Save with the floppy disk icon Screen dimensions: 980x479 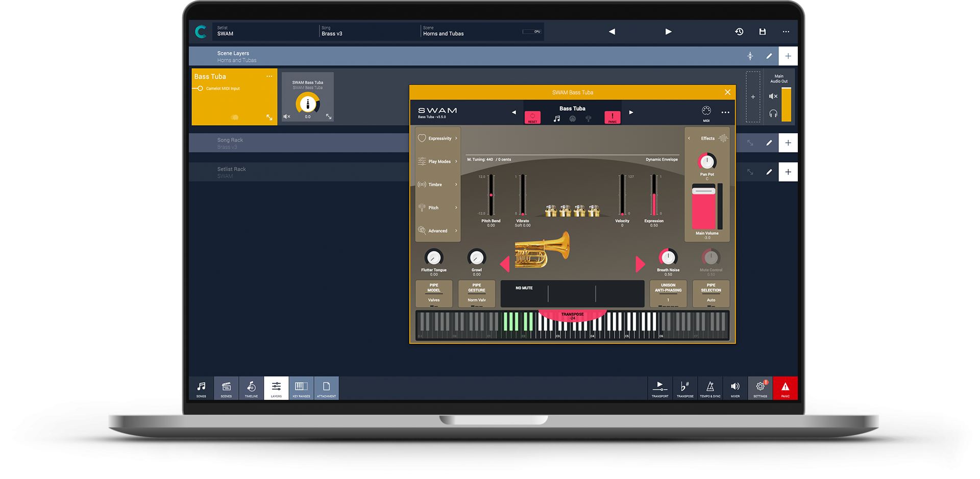tap(763, 32)
